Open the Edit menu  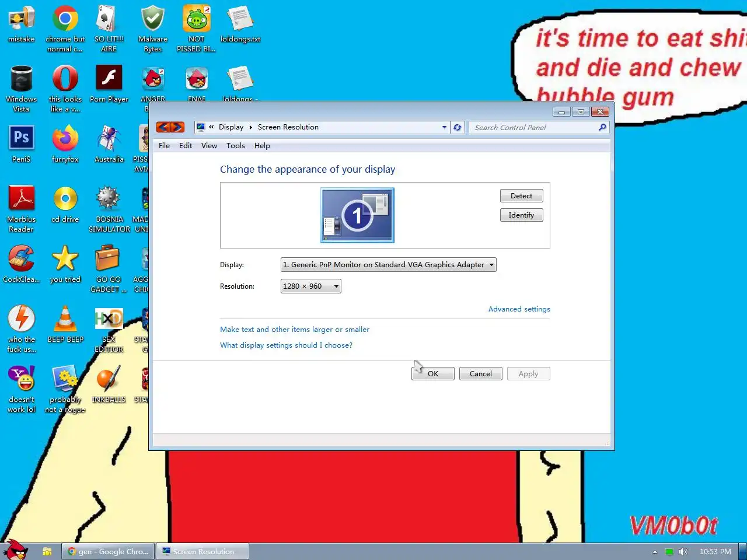(186, 146)
